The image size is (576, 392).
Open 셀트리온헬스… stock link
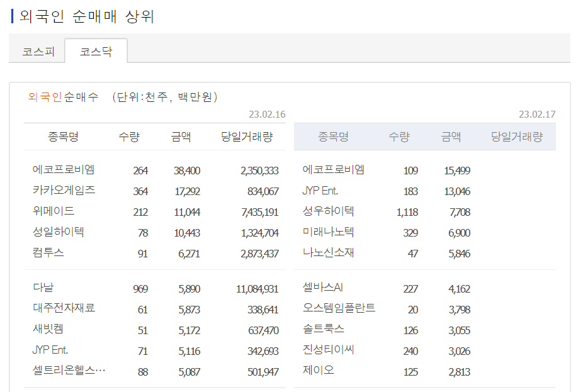click(x=69, y=371)
